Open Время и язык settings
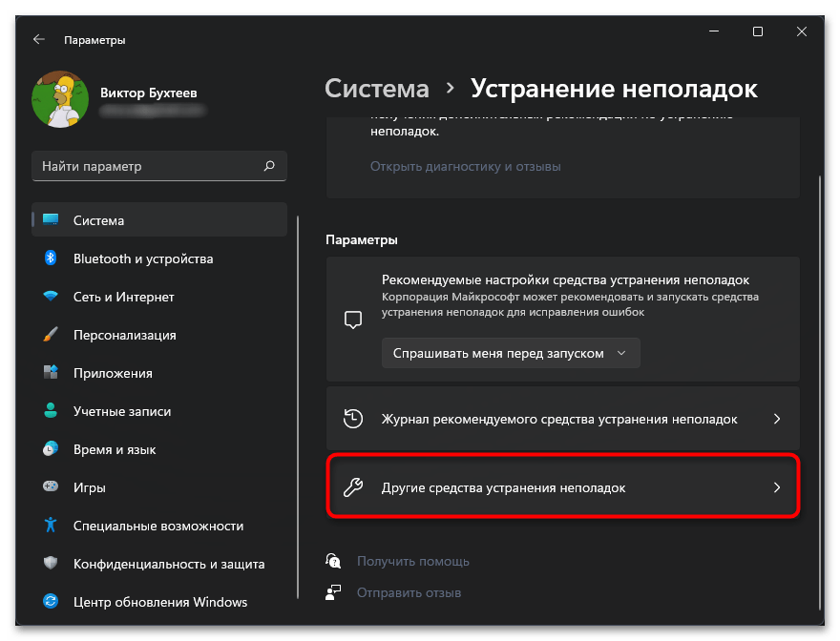 115,449
